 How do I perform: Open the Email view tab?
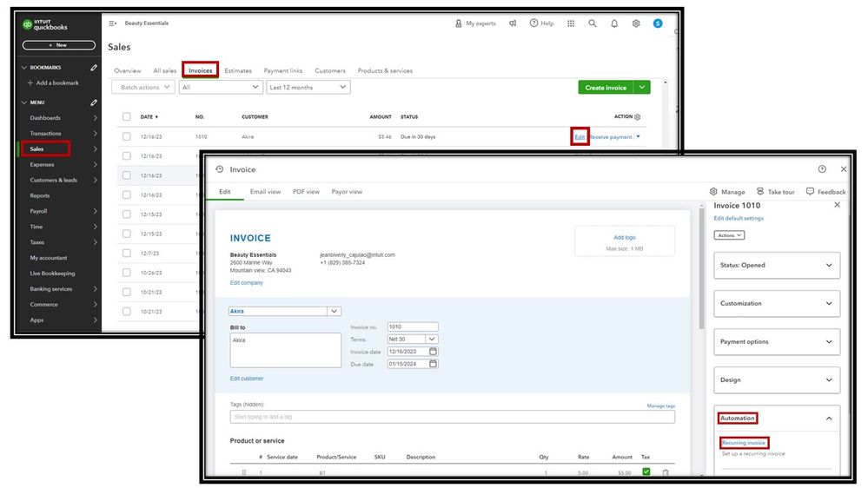265,191
